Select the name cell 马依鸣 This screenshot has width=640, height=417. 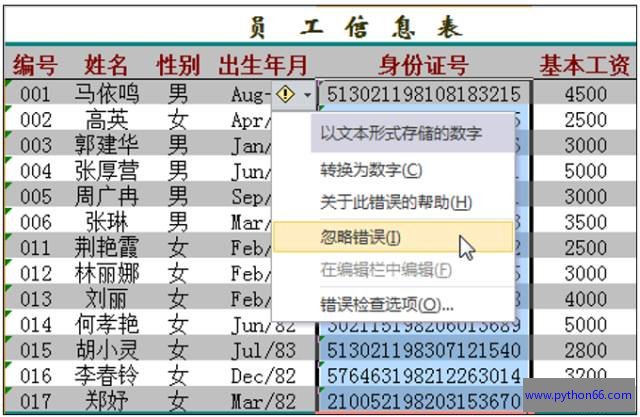[106, 95]
